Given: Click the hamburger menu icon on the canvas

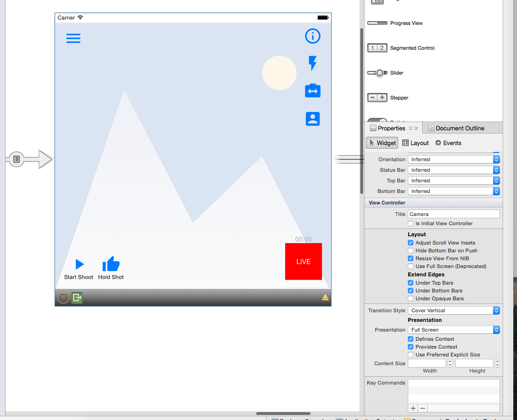Looking at the screenshot, I should pyautogui.click(x=73, y=38).
